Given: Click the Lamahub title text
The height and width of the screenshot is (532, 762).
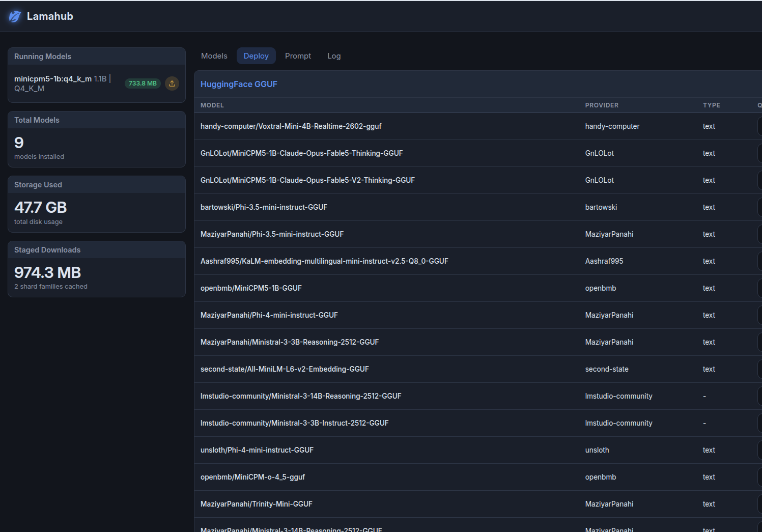Looking at the screenshot, I should coord(50,16).
